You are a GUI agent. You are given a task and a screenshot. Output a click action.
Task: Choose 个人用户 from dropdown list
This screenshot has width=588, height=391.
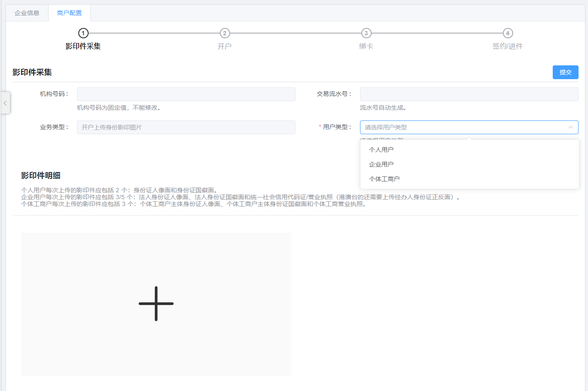pos(381,150)
